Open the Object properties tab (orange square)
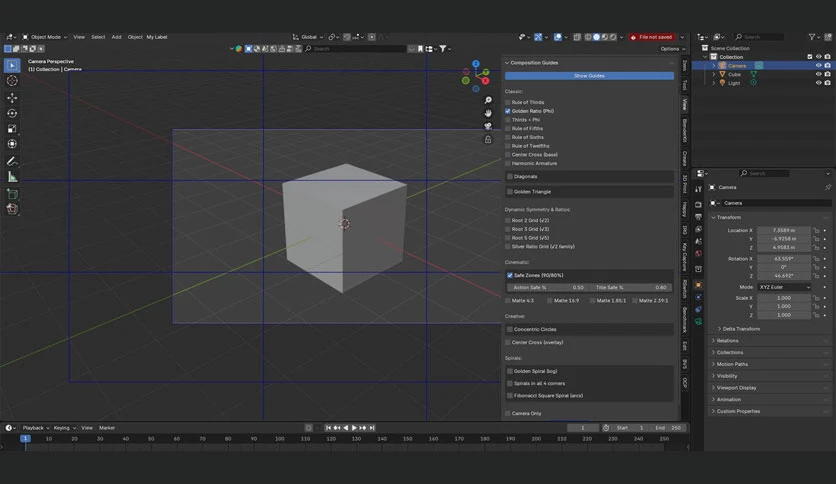 698,285
